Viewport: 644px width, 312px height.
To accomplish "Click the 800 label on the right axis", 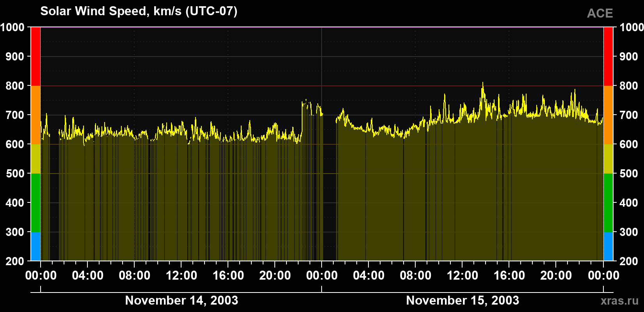I will (629, 86).
